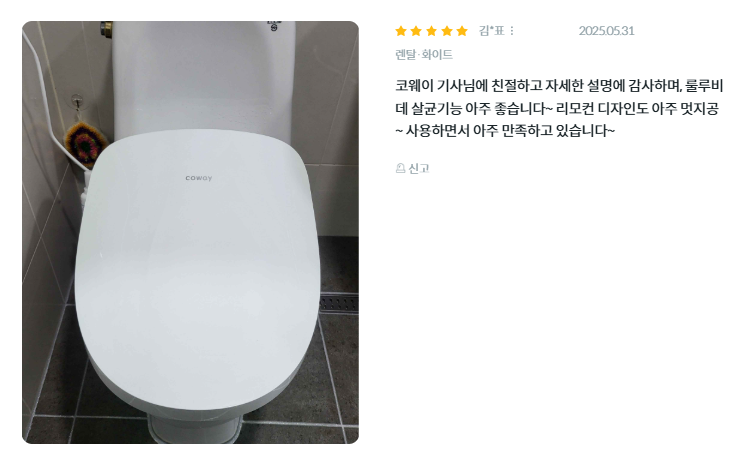The width and height of the screenshot is (743, 458).
Task: Click the second gold rating star
Action: (416, 31)
